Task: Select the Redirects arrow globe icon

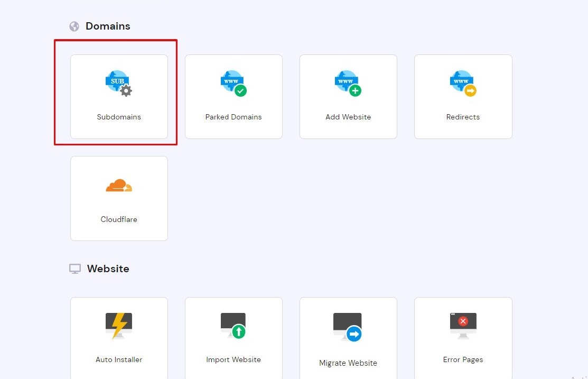Action: [463, 83]
